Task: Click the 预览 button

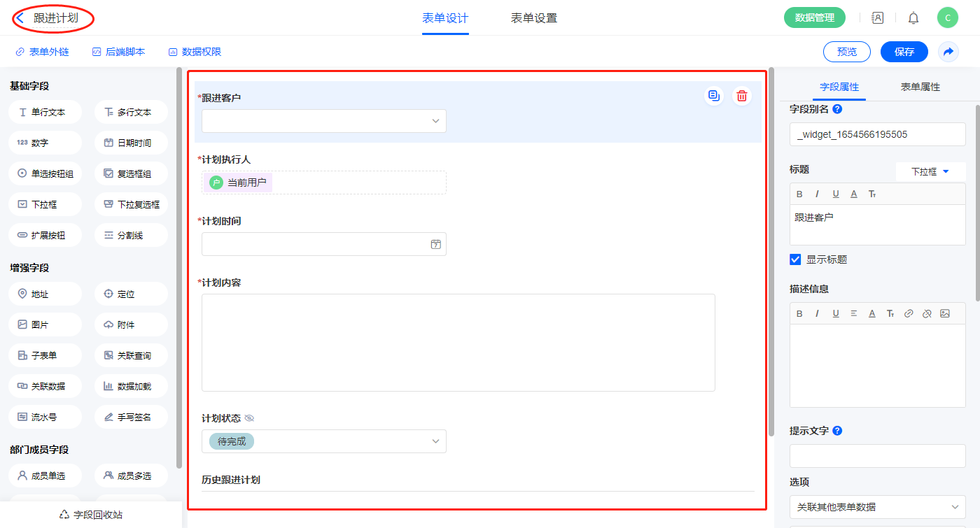Action: pyautogui.click(x=846, y=52)
